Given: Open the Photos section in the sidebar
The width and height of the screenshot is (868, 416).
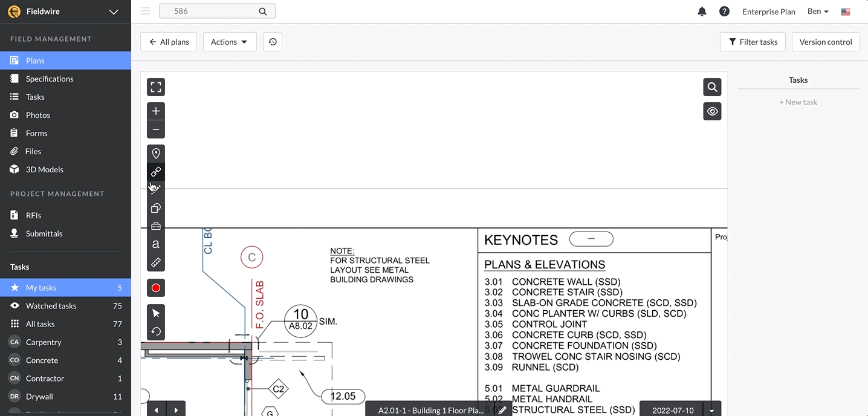Looking at the screenshot, I should [x=37, y=115].
